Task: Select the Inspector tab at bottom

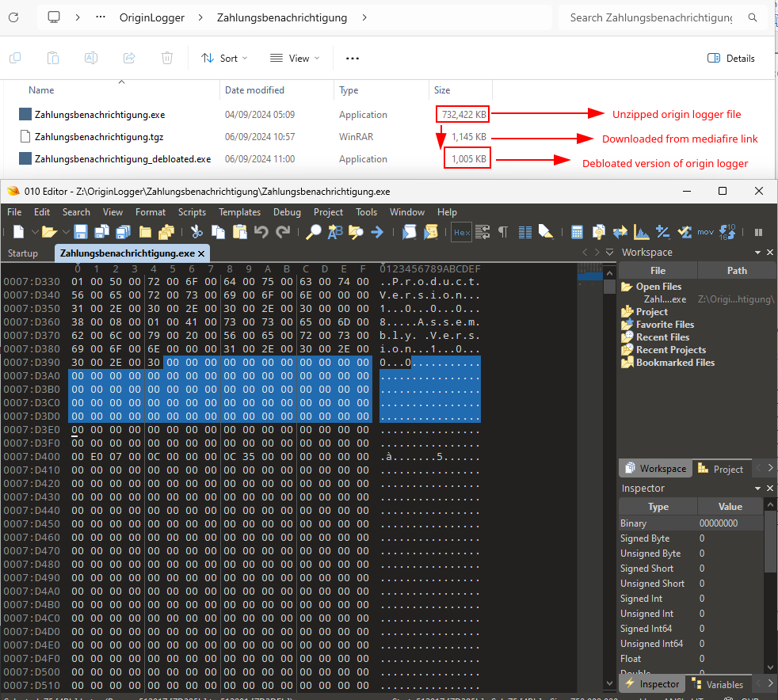Action: [653, 684]
